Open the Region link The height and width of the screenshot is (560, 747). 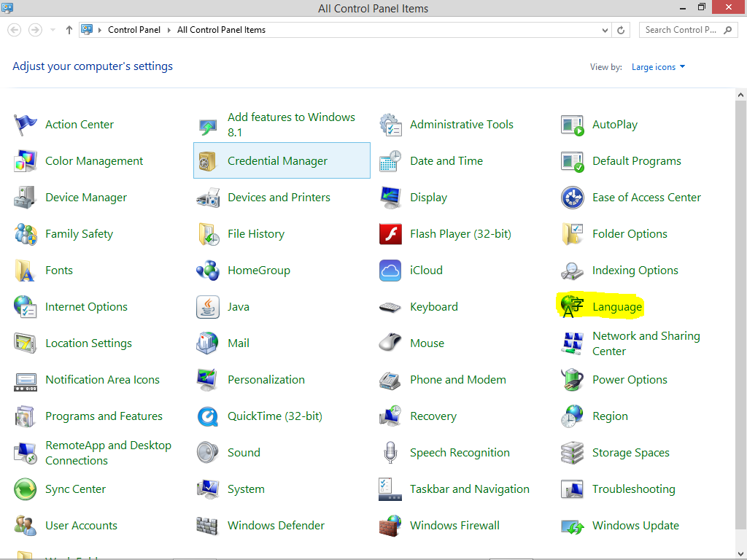610,416
